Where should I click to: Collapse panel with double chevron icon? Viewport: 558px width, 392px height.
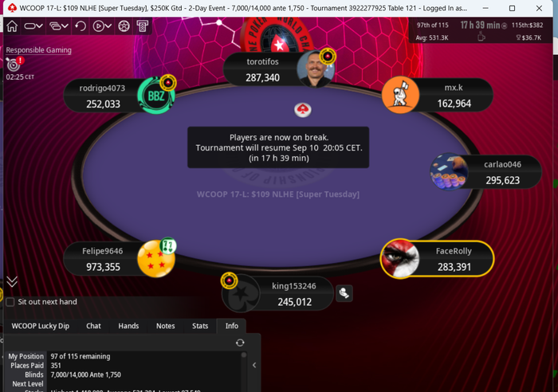coord(12,282)
